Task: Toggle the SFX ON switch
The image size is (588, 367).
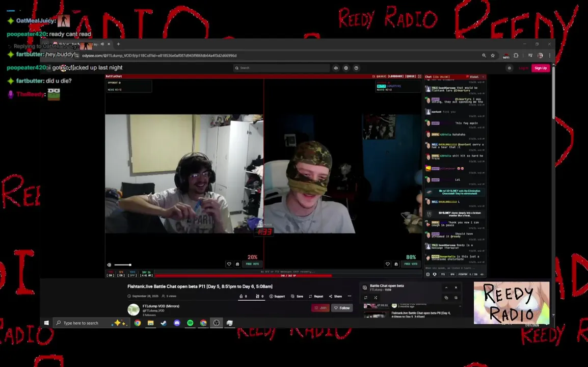Action: click(121, 274)
